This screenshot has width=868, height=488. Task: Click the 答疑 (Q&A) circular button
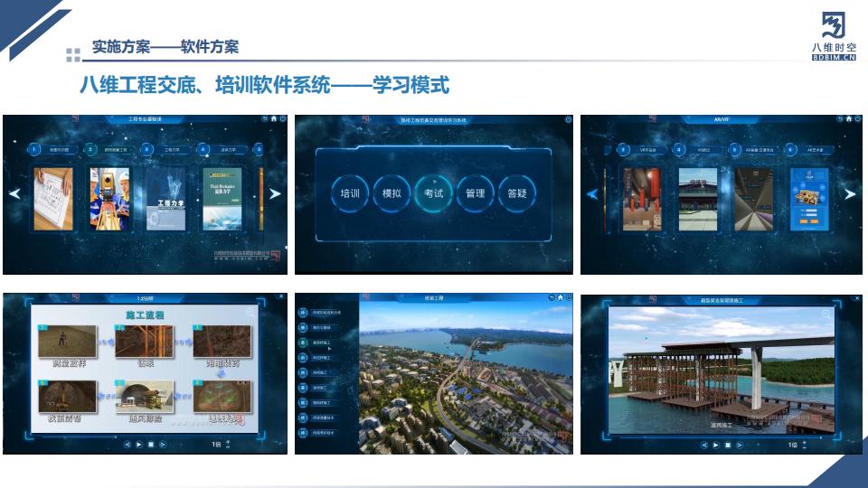[x=516, y=193]
